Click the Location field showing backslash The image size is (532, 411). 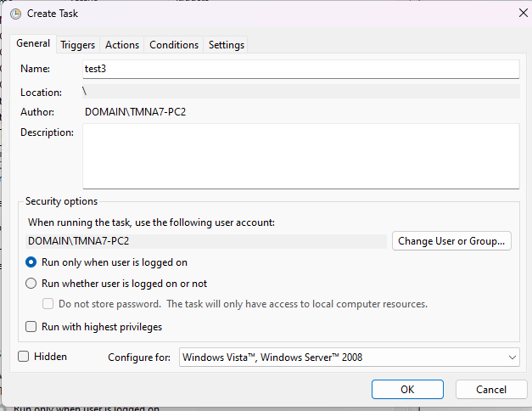[301, 92]
